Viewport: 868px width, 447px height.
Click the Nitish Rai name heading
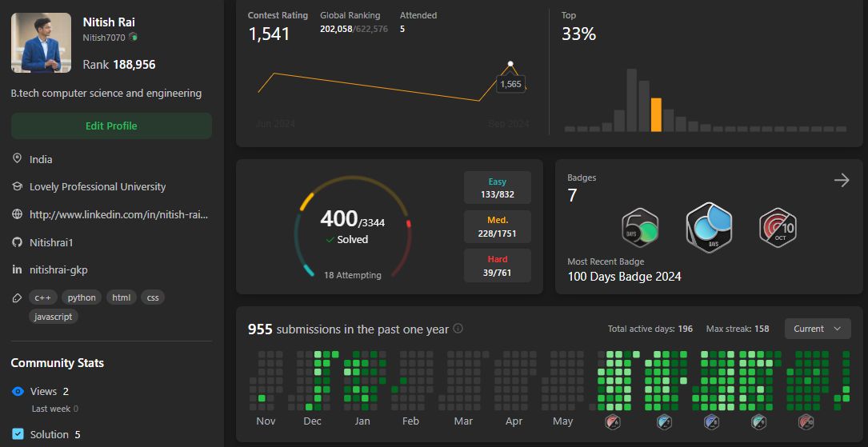(x=109, y=22)
